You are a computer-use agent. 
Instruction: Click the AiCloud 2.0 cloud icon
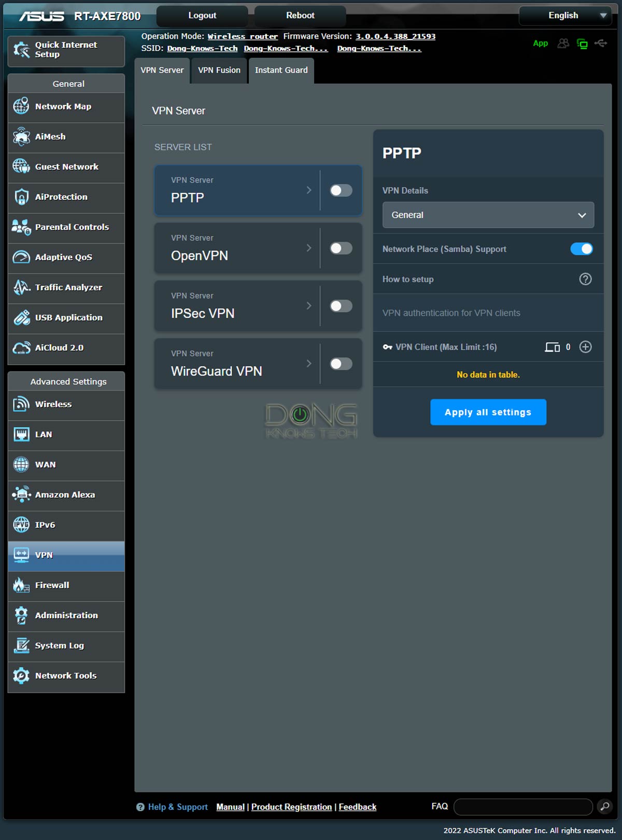pyautogui.click(x=21, y=348)
